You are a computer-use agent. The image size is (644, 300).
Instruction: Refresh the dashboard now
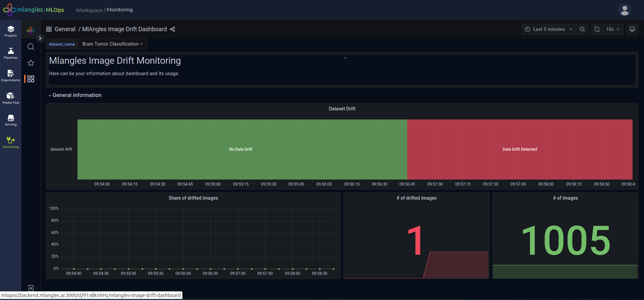(x=597, y=29)
